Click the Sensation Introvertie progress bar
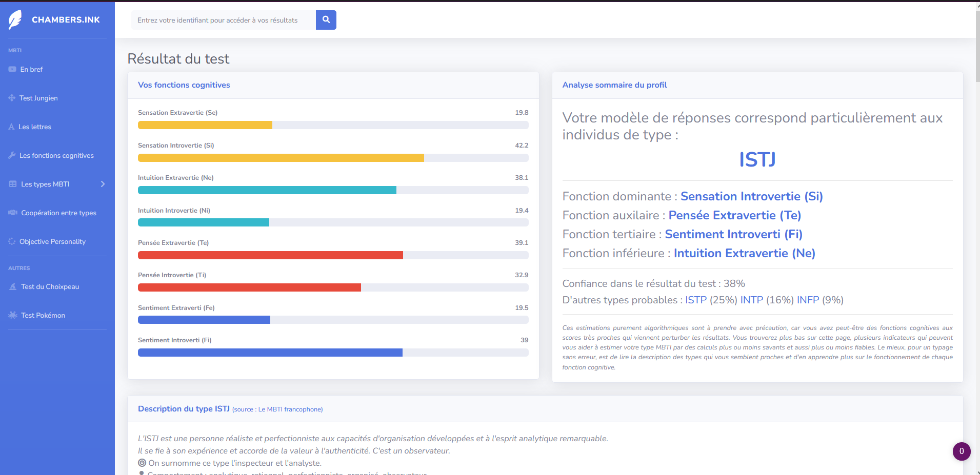The image size is (980, 475). click(x=333, y=158)
